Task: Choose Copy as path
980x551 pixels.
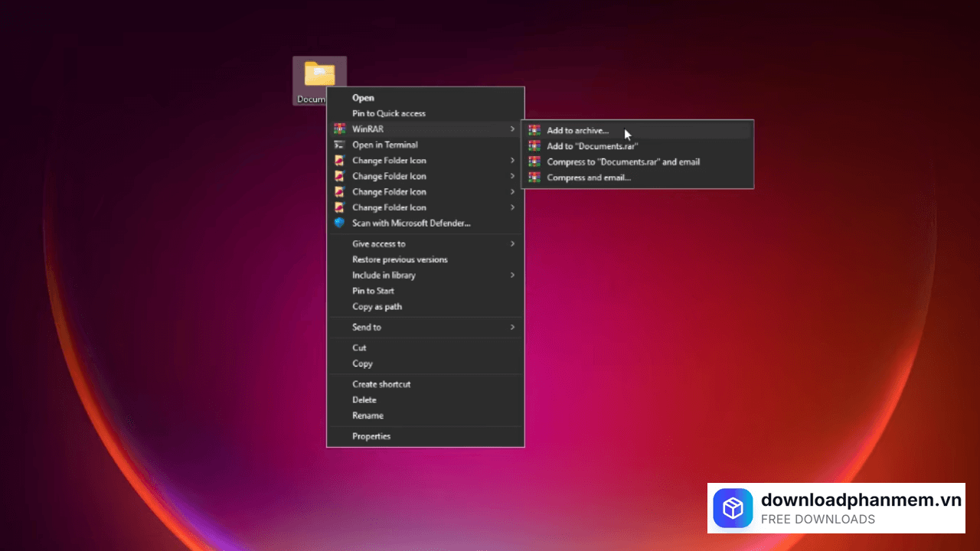Action: point(377,307)
